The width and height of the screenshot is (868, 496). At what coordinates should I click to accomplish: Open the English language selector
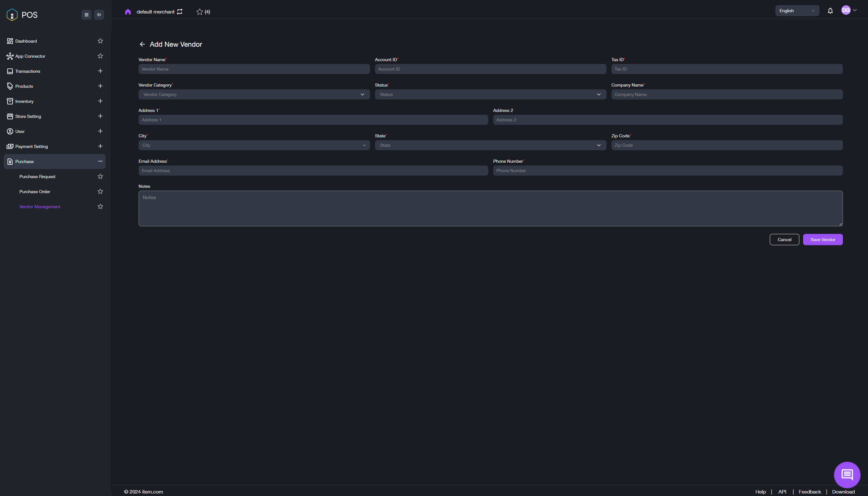pos(797,11)
